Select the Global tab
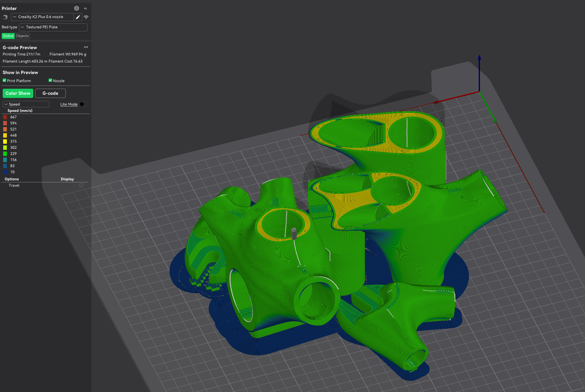This screenshot has width=585, height=392. (8, 36)
